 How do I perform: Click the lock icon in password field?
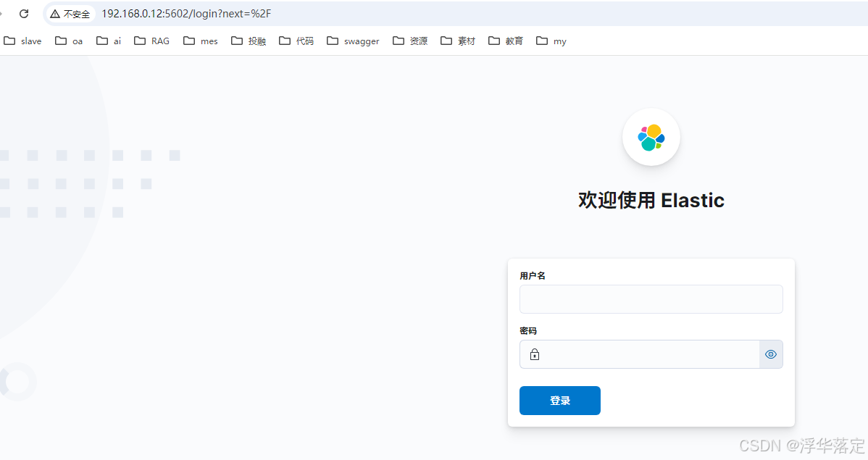(534, 354)
